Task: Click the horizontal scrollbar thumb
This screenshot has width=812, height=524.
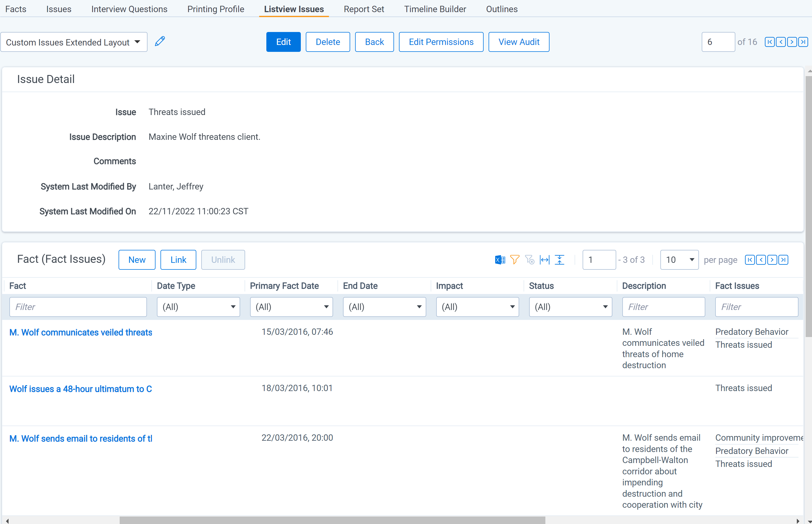Action: click(332, 520)
